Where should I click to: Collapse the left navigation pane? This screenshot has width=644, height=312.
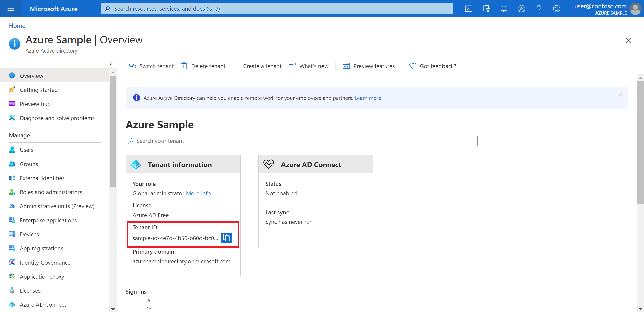[111, 64]
